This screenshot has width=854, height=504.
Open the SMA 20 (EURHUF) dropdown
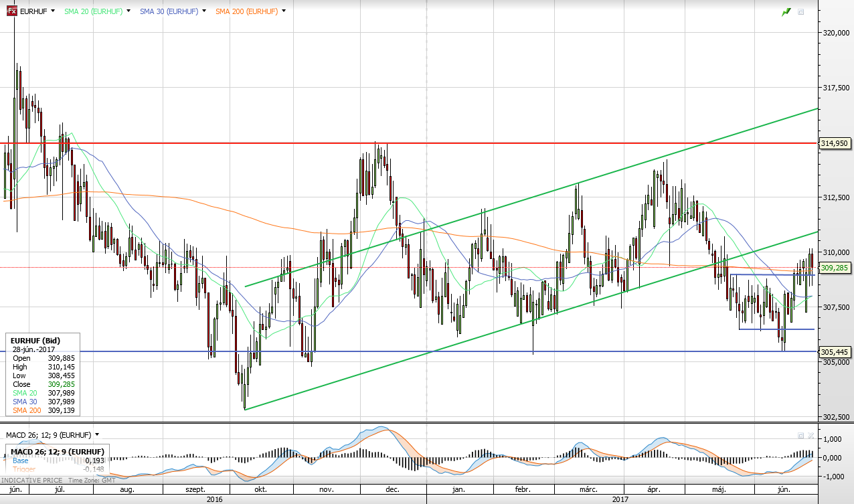(129, 11)
